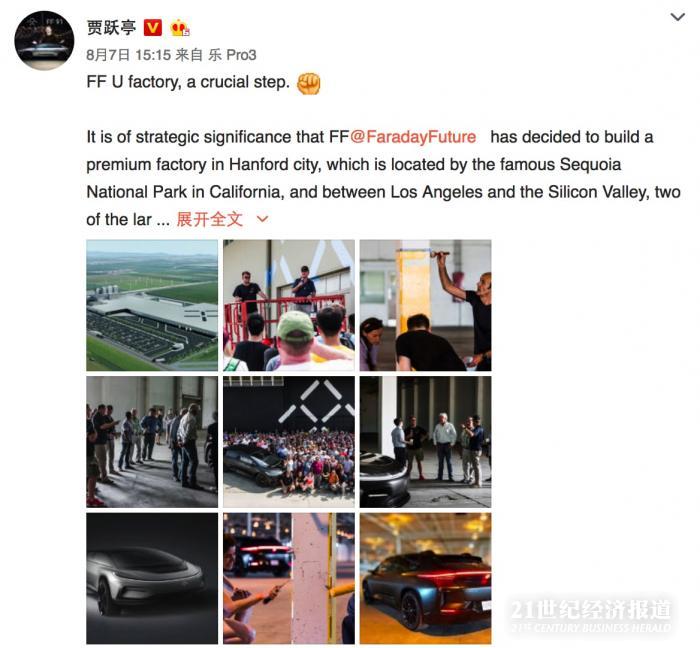Click the 乐 Pro3 source device link
This screenshot has width=700, height=648.
click(x=232, y=55)
